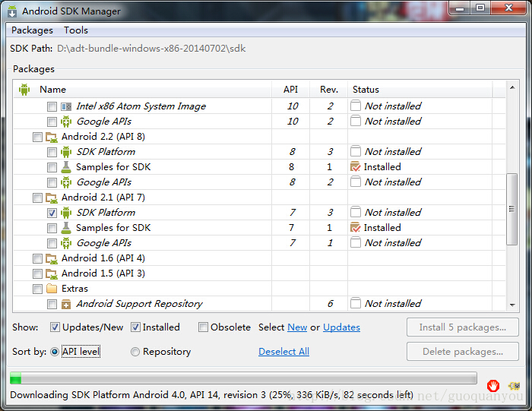This screenshot has height=411, width=532.
Task: Click the Android 2.1 (API 7) folder icon
Action: click(52, 198)
